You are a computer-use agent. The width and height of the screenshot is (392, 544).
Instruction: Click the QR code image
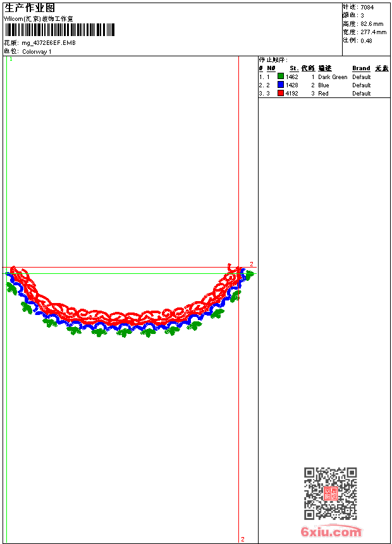[330, 493]
